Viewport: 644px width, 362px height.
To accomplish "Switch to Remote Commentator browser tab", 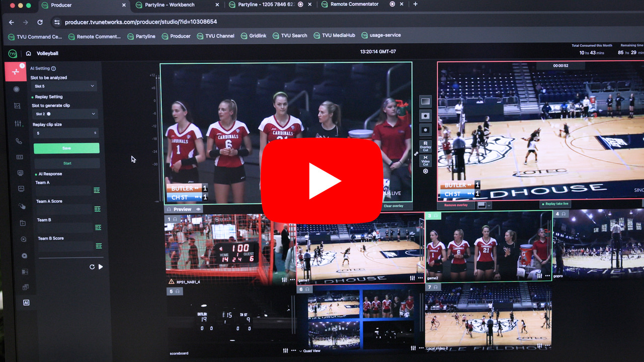I will pyautogui.click(x=354, y=5).
